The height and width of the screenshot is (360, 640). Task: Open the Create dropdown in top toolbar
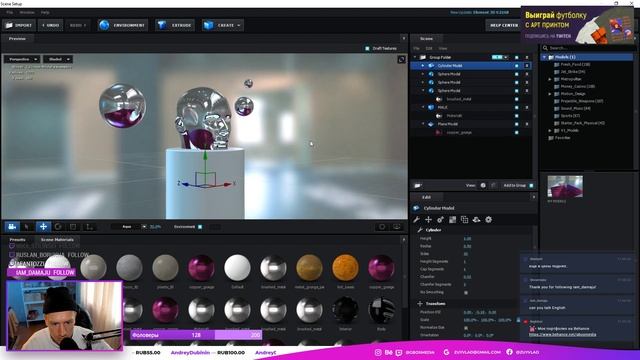tap(222, 25)
